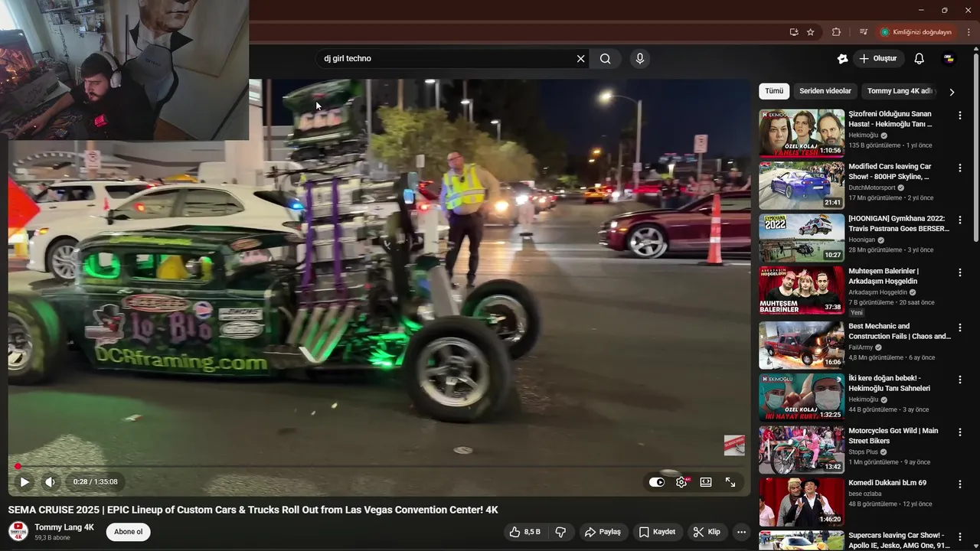
Task: Open options for the Motorcycles Got Wild video
Action: pos(959,432)
